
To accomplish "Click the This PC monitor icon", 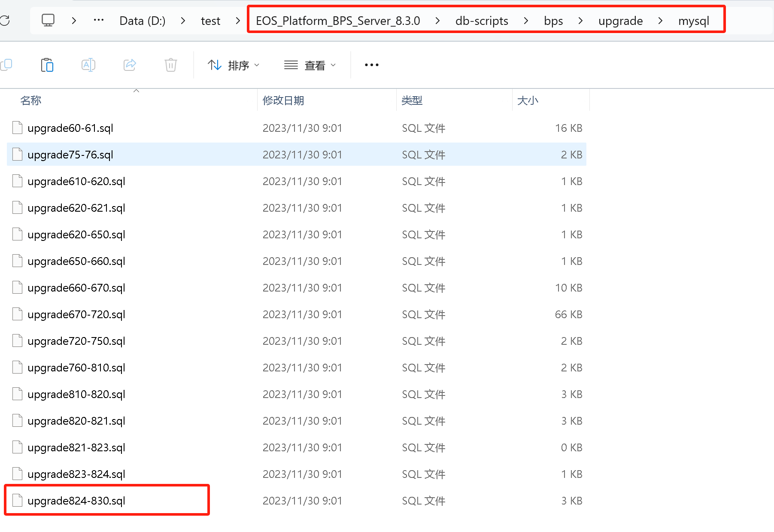I will point(48,21).
